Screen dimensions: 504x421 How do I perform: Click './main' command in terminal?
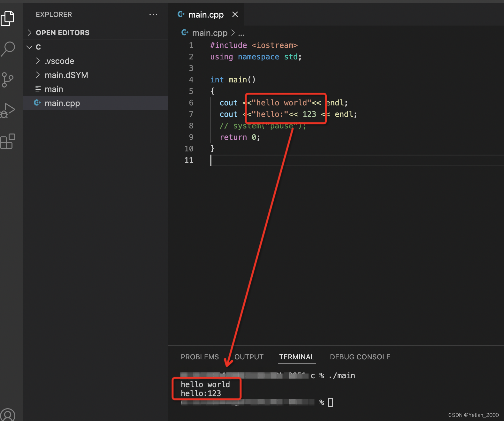coord(342,375)
